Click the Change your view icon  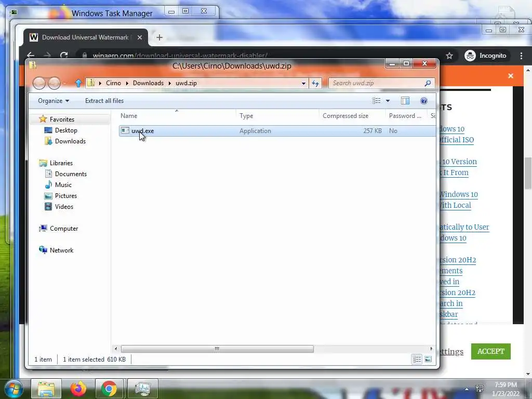point(376,101)
